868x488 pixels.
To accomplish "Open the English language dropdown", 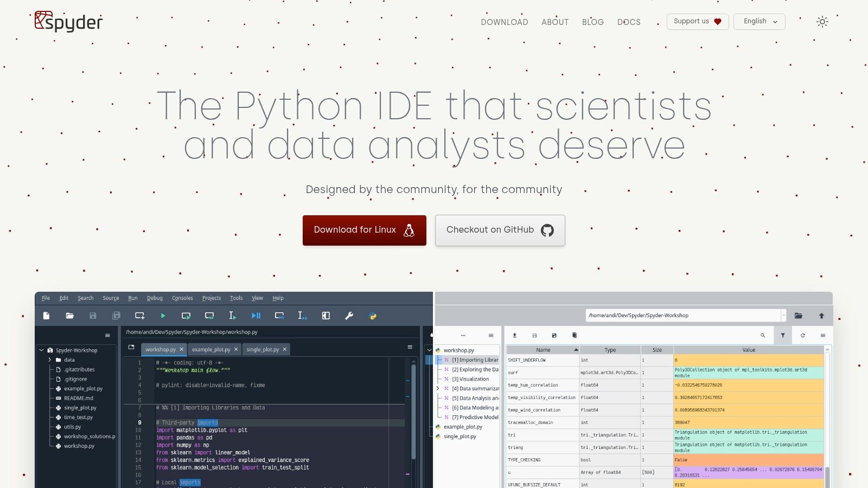I will (x=759, y=22).
